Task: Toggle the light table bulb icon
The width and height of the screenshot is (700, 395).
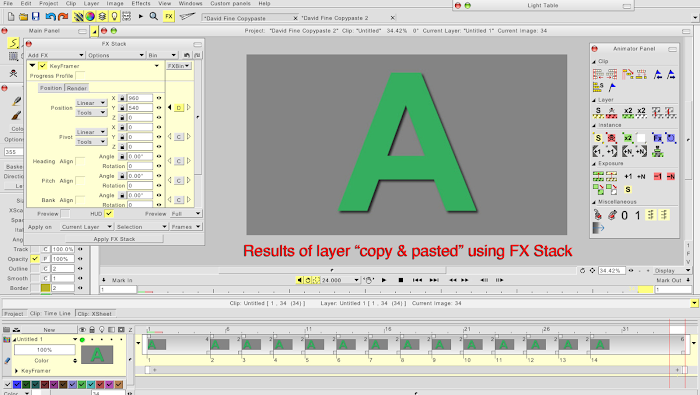Action: (114, 17)
